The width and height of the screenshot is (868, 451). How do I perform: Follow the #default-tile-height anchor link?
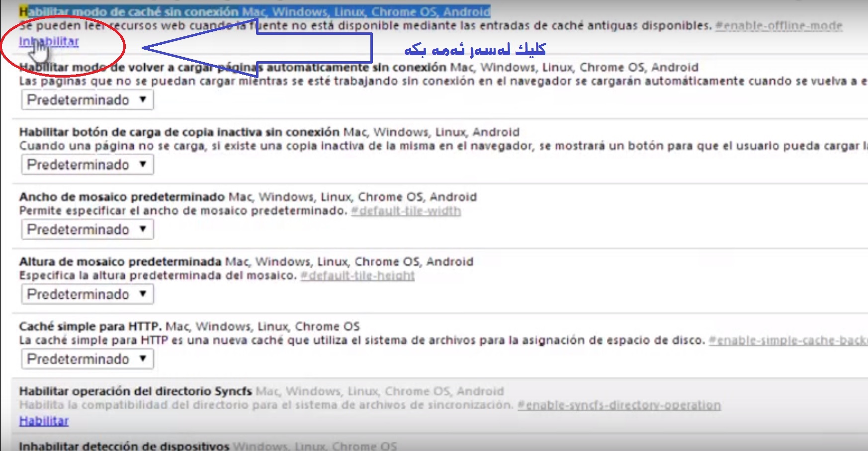click(357, 275)
